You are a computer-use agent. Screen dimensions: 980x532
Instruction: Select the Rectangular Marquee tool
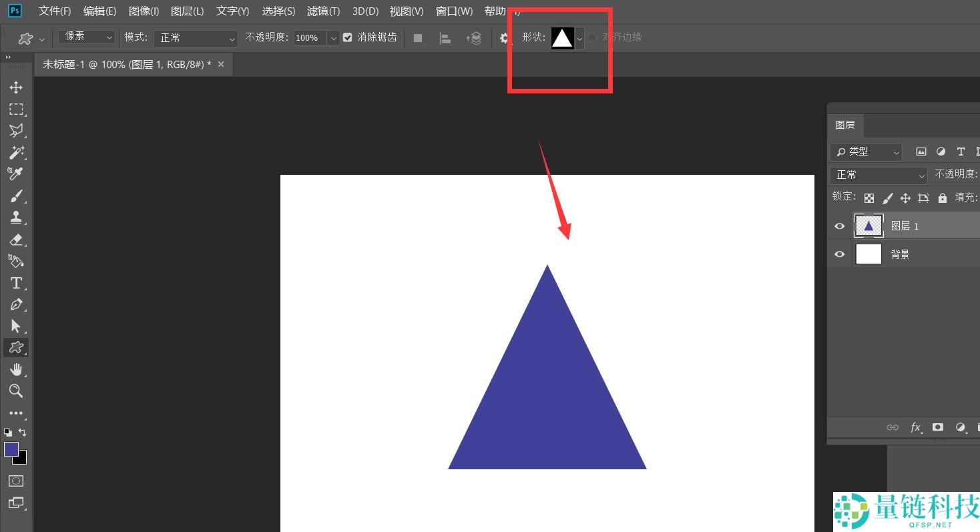pos(16,109)
